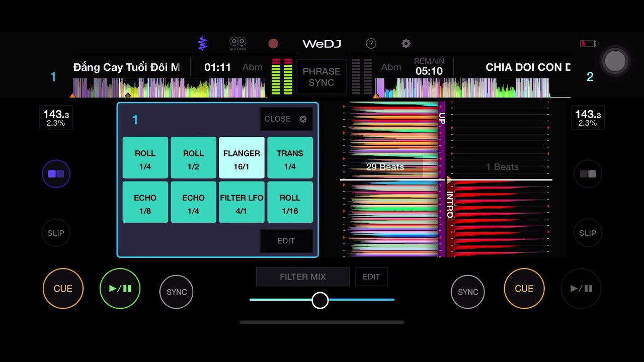Open the purple waveform view icon
644x362 pixels.
tap(202, 44)
